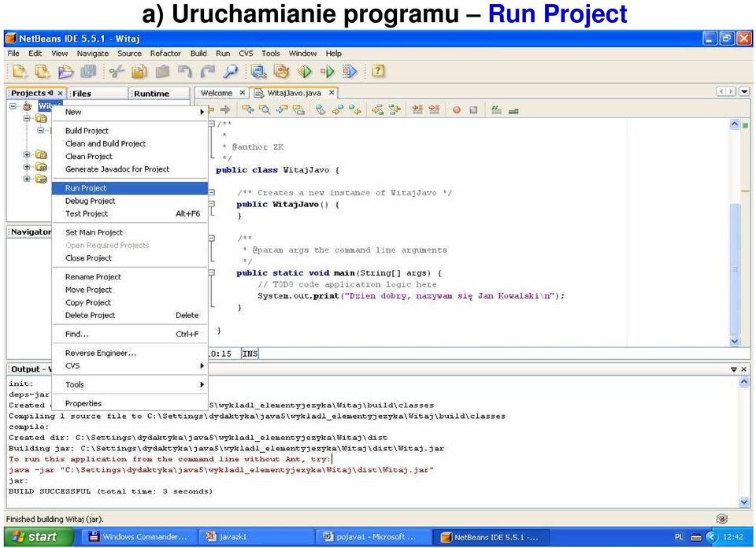Viewport: 756px width, 548px height.
Task: Toggle the INS insert mode indicator
Action: (250, 354)
